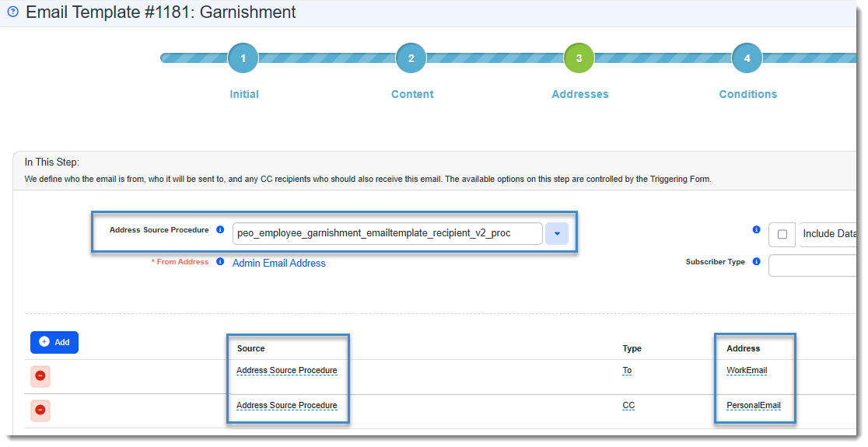
Task: Switch to the Conditions step
Action: (x=747, y=58)
